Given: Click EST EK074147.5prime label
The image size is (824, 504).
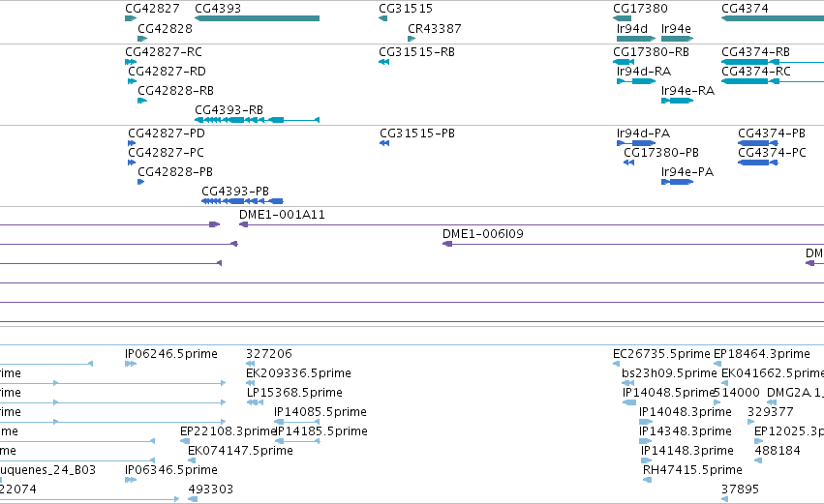Looking at the screenshot, I should point(241,451).
